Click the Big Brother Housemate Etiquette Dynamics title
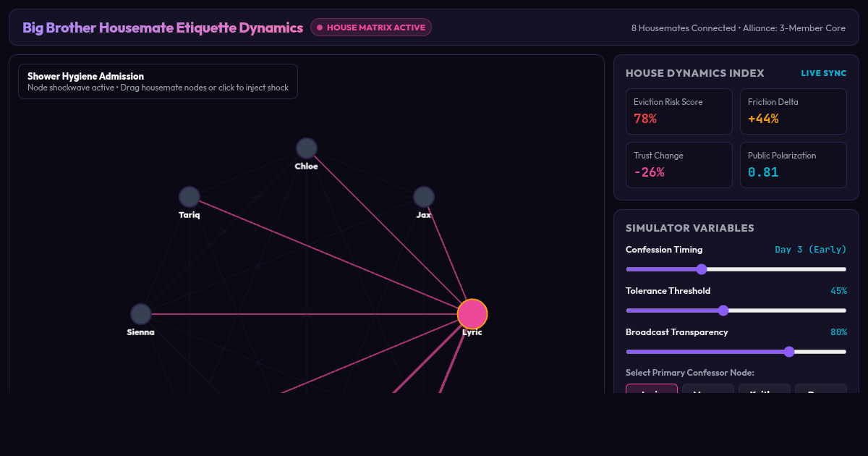Viewport: 868px width, 456px height. [163, 28]
